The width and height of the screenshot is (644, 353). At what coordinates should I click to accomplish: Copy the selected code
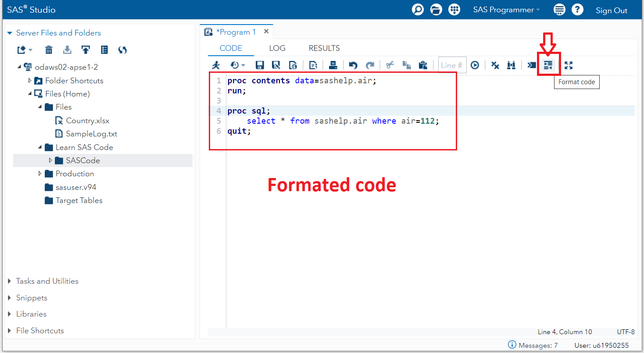[407, 65]
